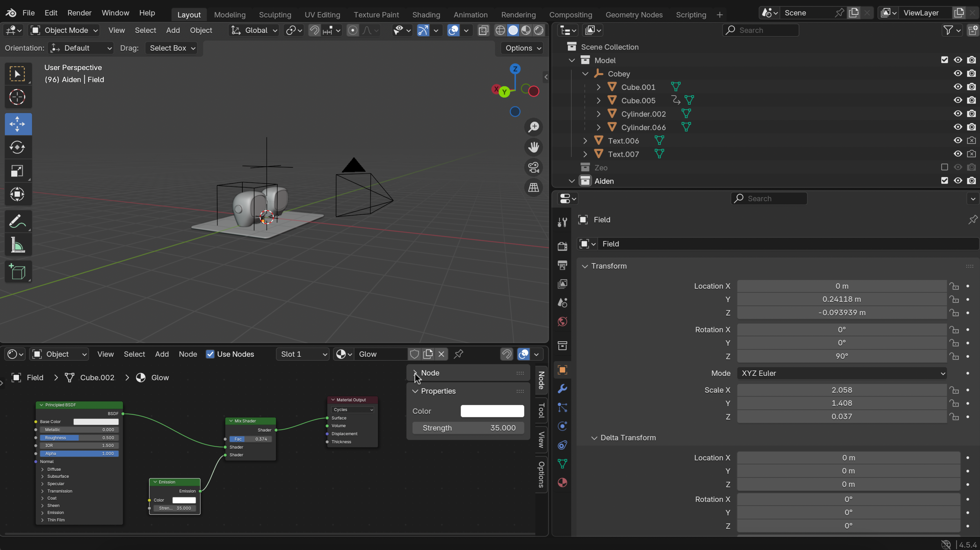Click the Add Cube tool icon
980x550 pixels.
click(17, 272)
